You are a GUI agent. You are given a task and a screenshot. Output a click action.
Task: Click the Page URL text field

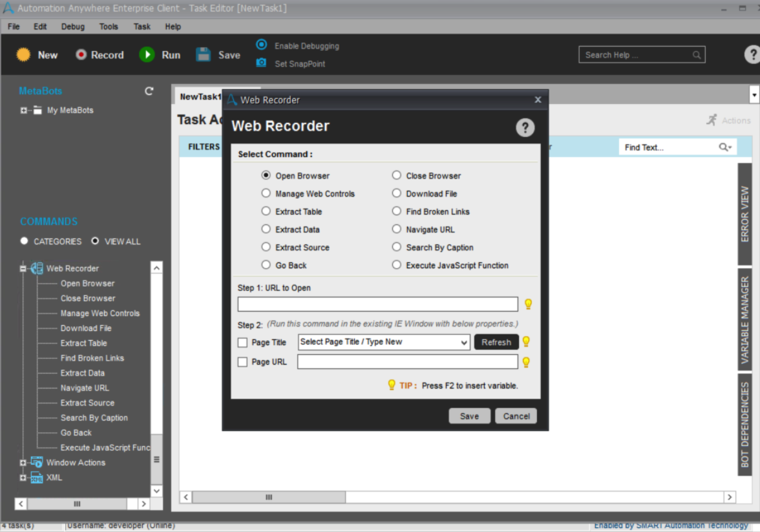click(x=408, y=362)
